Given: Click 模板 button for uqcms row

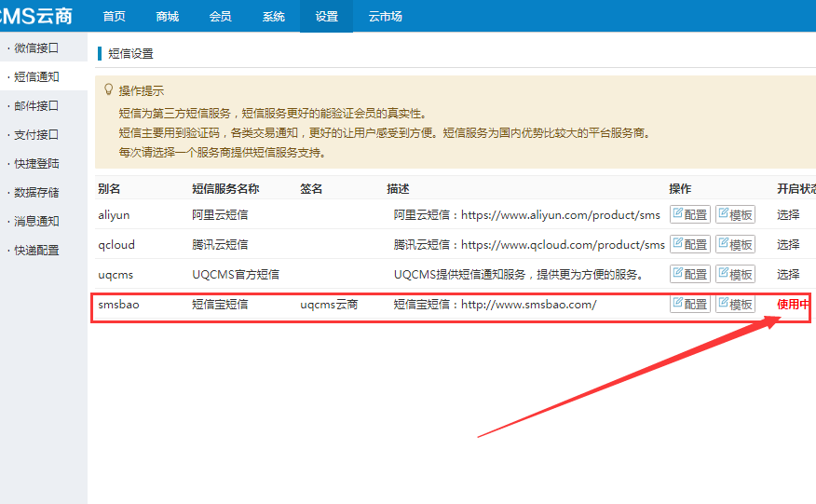Looking at the screenshot, I should point(735,274).
